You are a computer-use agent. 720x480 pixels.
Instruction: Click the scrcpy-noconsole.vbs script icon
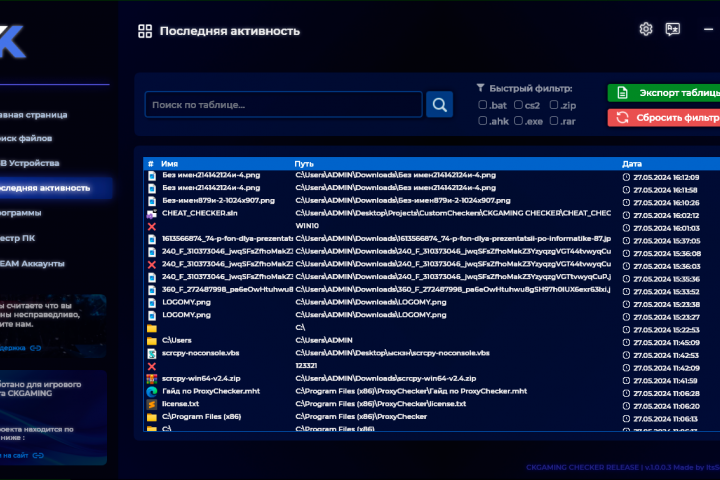pos(152,354)
